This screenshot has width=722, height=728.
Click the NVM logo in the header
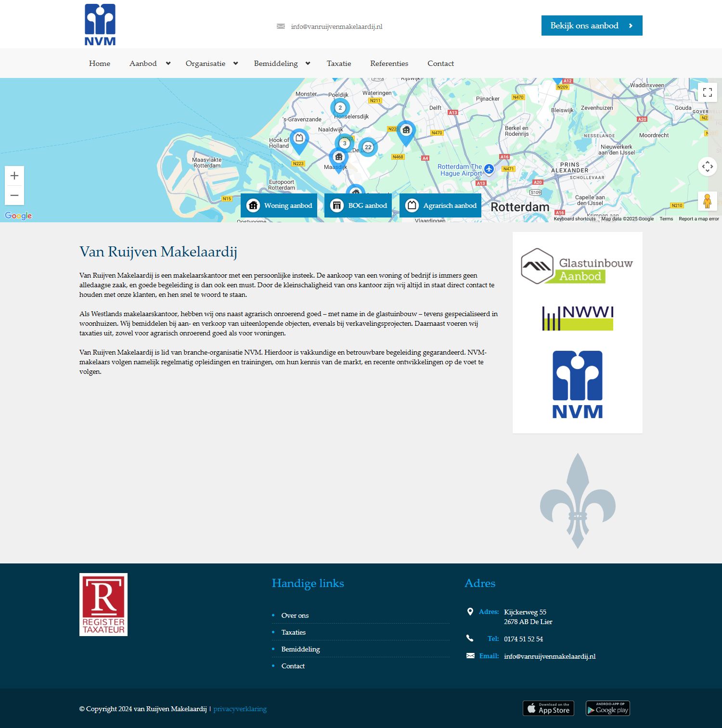click(x=100, y=24)
